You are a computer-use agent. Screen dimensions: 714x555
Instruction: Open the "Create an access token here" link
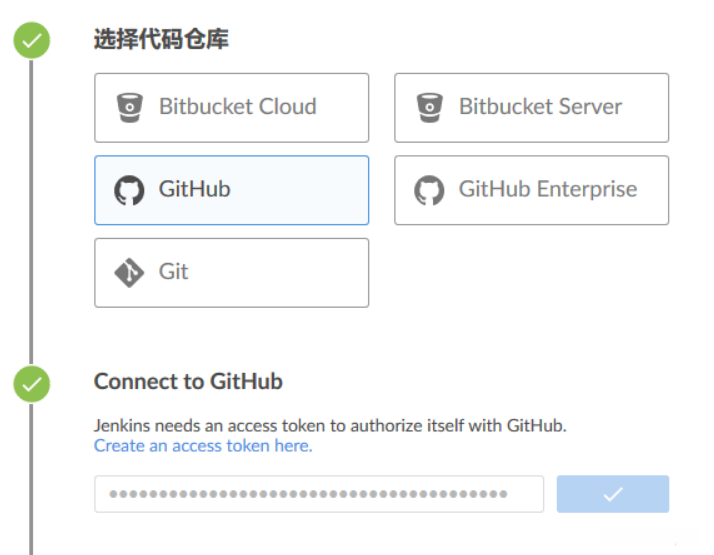click(x=203, y=446)
